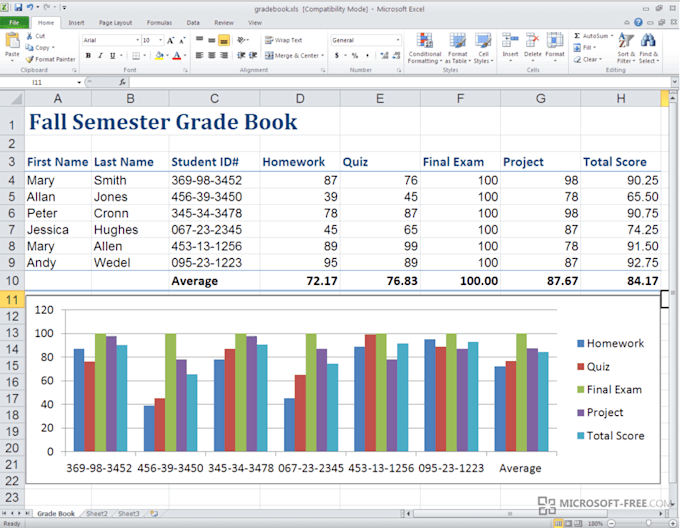Switch to the Page Layout ribbon tab
This screenshot has height=528, width=680.
coord(114,21)
